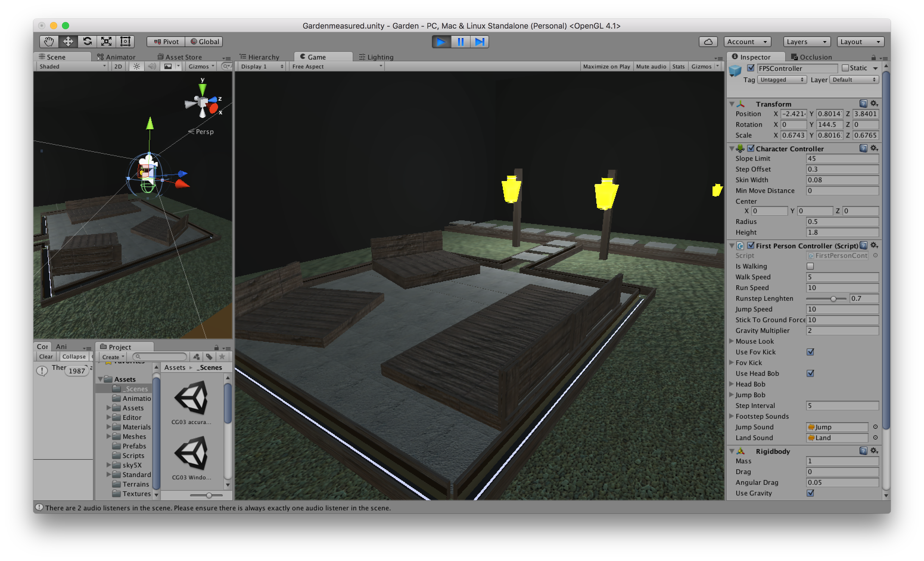
Task: Select the Hand tool
Action: click(49, 42)
